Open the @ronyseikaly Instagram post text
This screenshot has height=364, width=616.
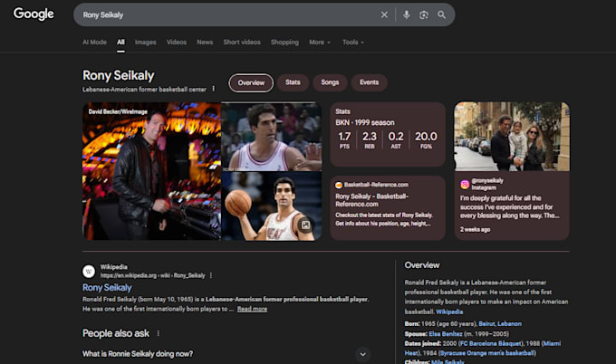pos(509,207)
